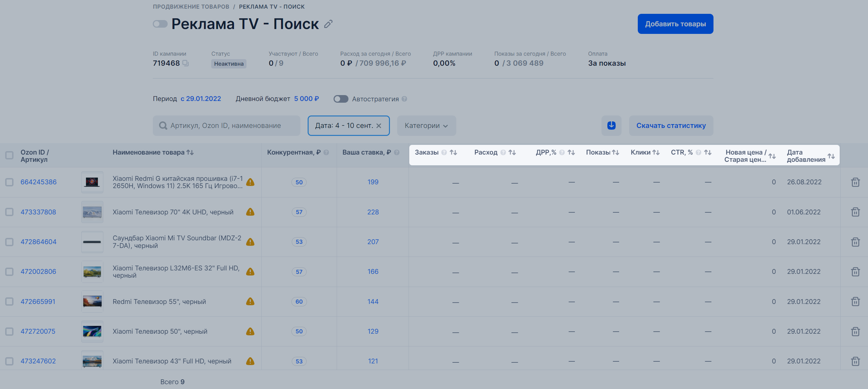Sort by Новая цена / Старая цена
The width and height of the screenshot is (868, 389).
[772, 156]
